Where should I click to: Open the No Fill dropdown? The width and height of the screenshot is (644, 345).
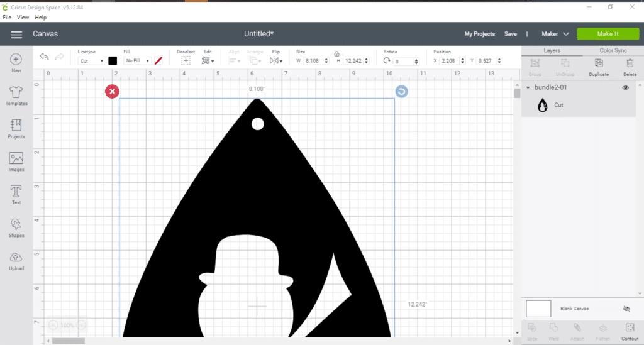(137, 61)
